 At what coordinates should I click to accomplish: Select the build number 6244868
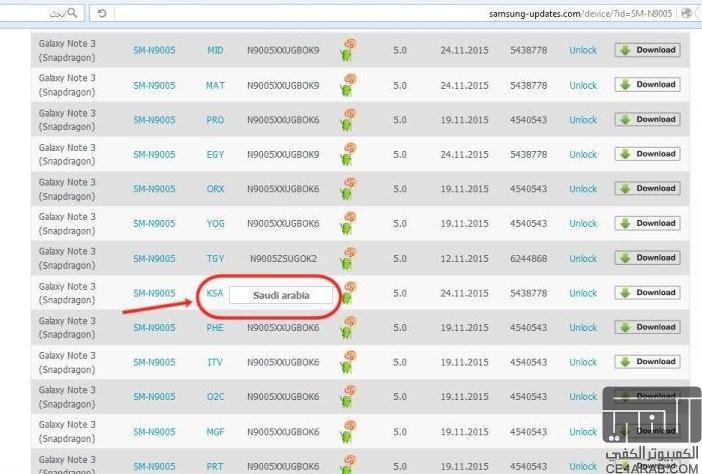coord(528,258)
